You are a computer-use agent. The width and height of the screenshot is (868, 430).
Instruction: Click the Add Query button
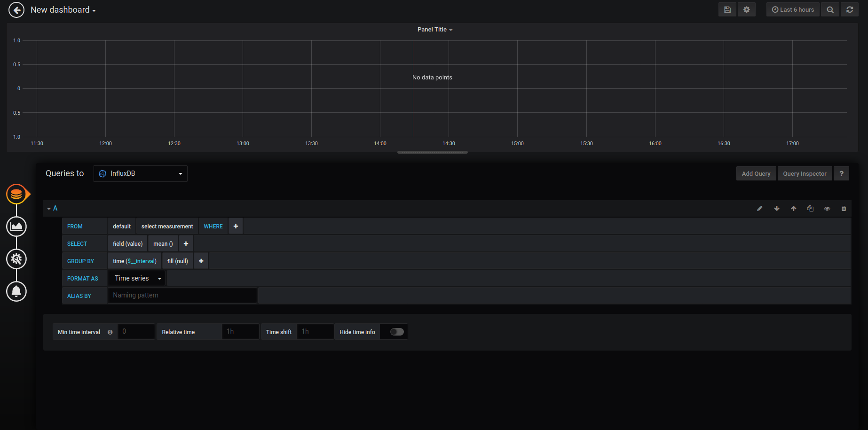tap(756, 173)
